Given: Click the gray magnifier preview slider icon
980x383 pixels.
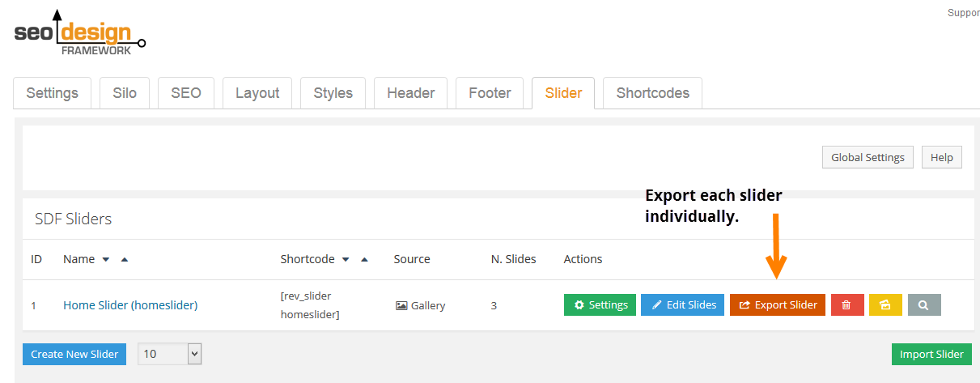Looking at the screenshot, I should point(924,305).
